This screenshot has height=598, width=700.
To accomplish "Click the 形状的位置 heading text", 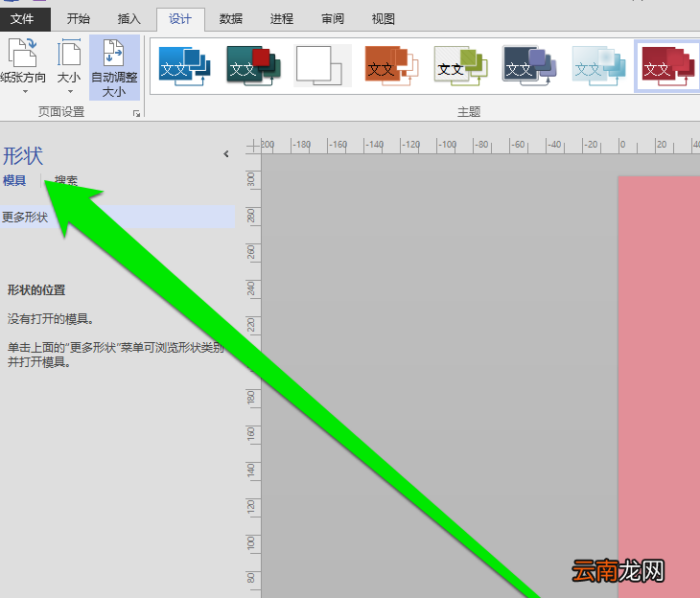I will [x=36, y=290].
